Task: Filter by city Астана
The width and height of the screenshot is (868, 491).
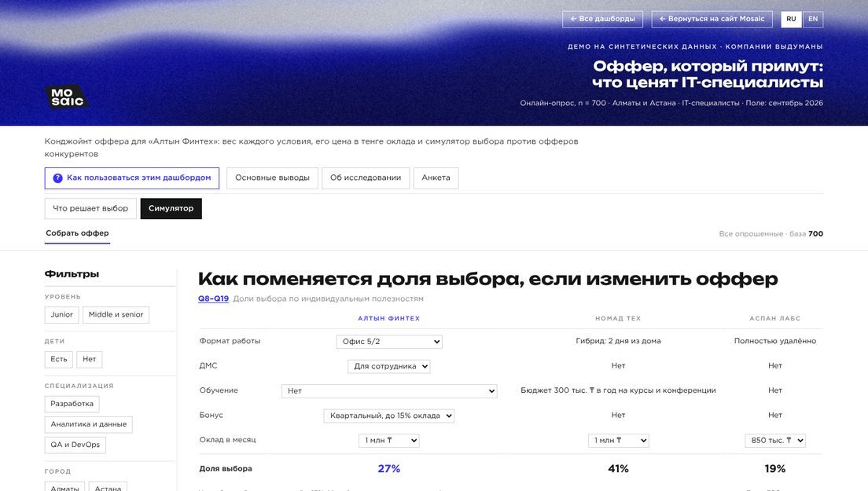Action: click(x=108, y=488)
